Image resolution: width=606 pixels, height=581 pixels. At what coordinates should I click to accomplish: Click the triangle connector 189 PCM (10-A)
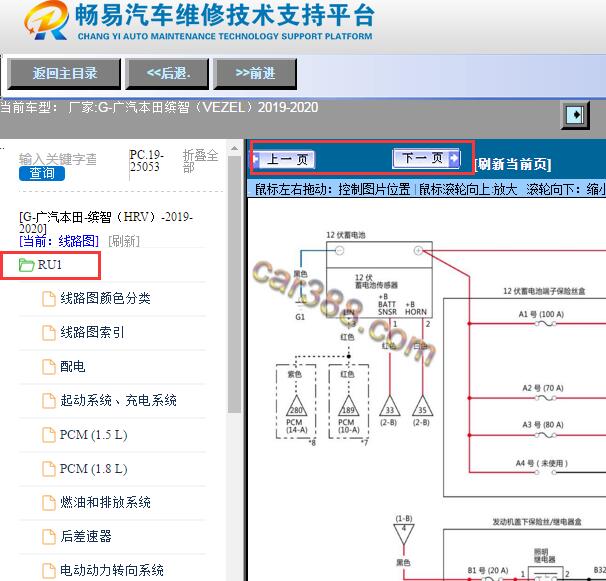click(349, 406)
